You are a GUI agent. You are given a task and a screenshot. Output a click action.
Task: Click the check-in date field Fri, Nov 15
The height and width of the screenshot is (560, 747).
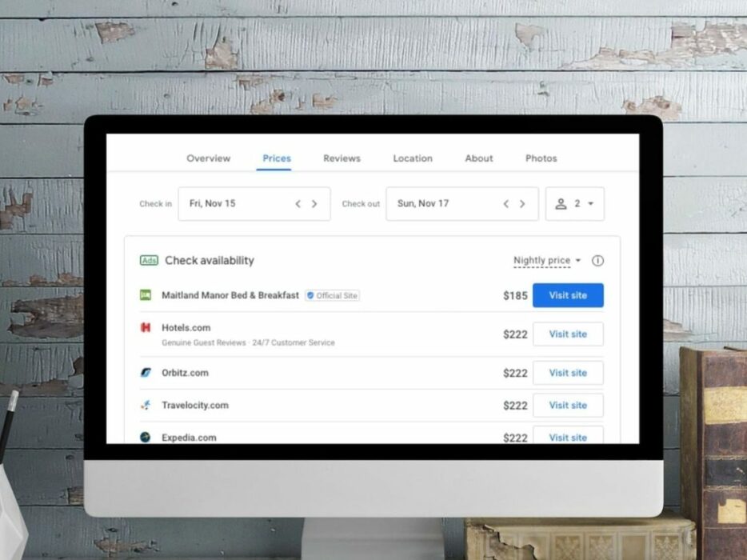pos(254,203)
